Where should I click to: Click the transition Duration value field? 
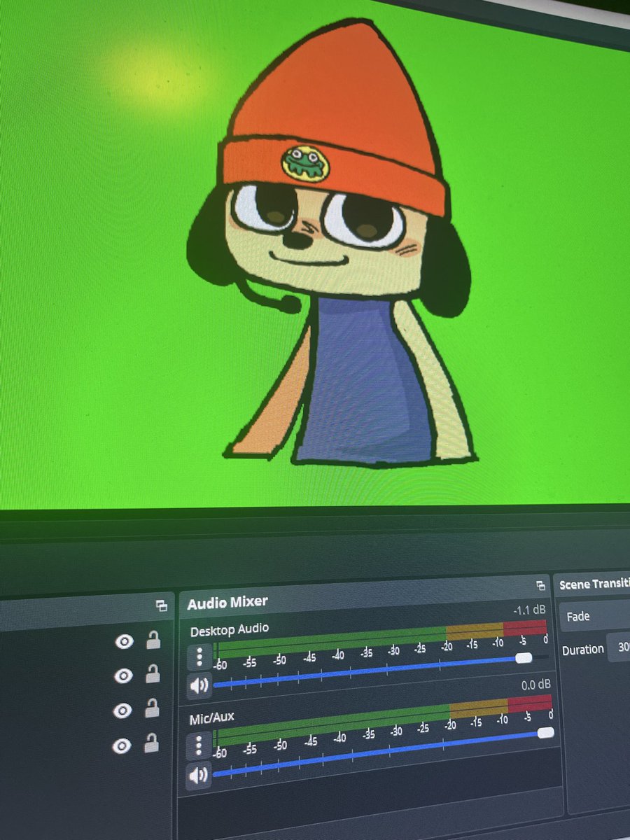[x=619, y=648]
